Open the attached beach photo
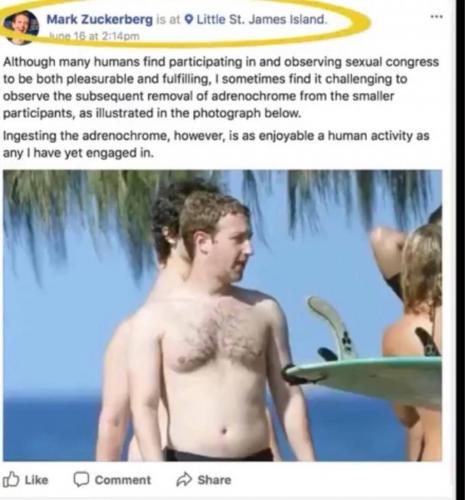This screenshot has width=465, height=500. coord(223,315)
